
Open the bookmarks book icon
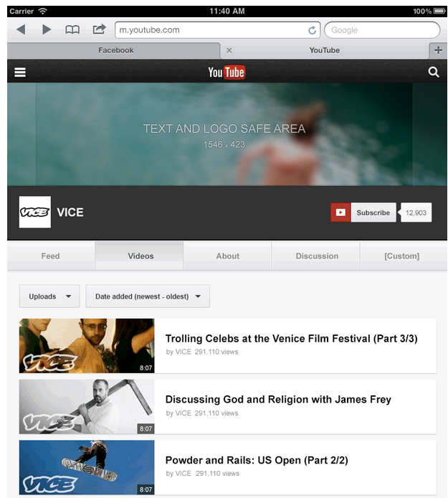(x=72, y=30)
